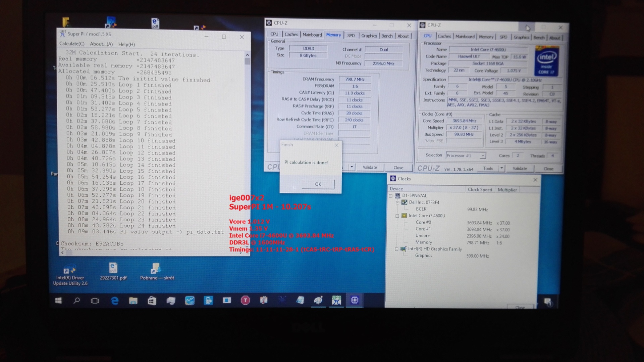Collapse Intel(R) HD Graphics Family node
Image resolution: width=644 pixels, height=362 pixels.
pos(396,249)
